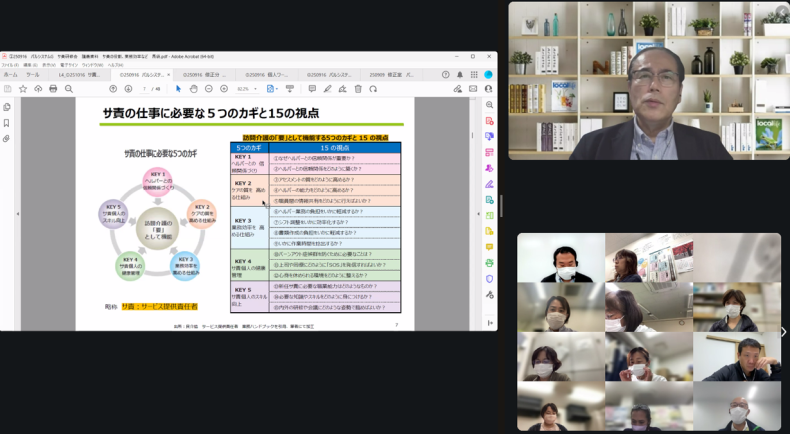Bookmark the file with the star icon
The image size is (790, 434).
(23, 88)
